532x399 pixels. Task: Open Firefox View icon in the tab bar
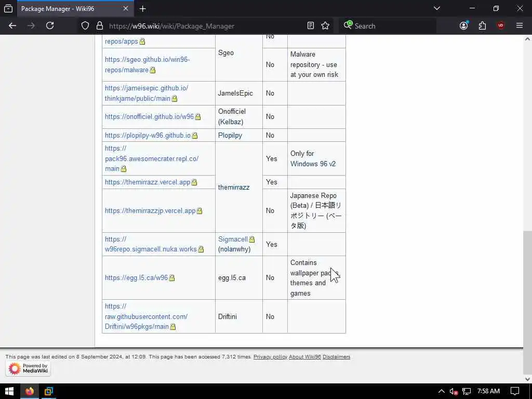pyautogui.click(x=8, y=9)
